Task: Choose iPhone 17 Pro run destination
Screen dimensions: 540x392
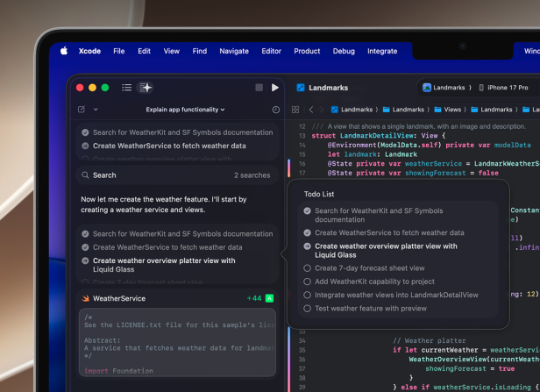Action: pos(503,88)
